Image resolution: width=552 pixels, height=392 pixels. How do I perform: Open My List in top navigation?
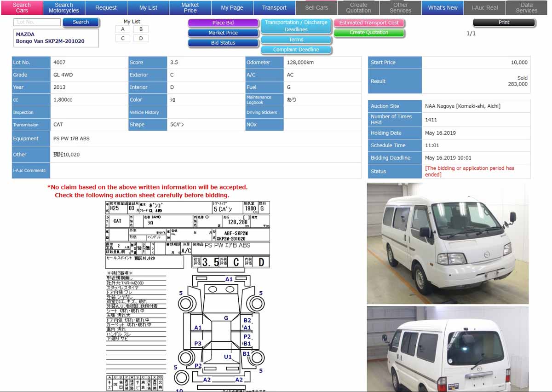click(148, 7)
